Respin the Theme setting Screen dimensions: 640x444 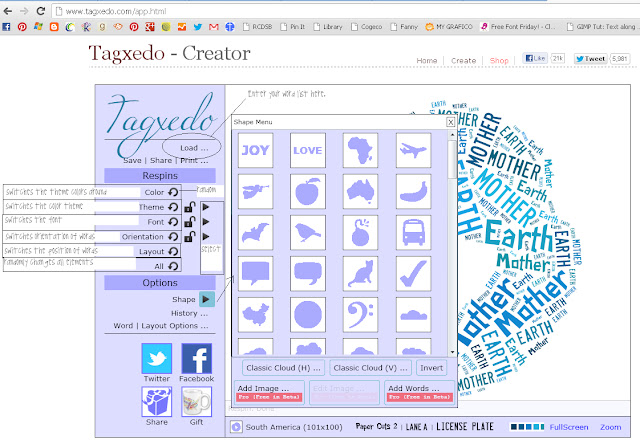[173, 207]
